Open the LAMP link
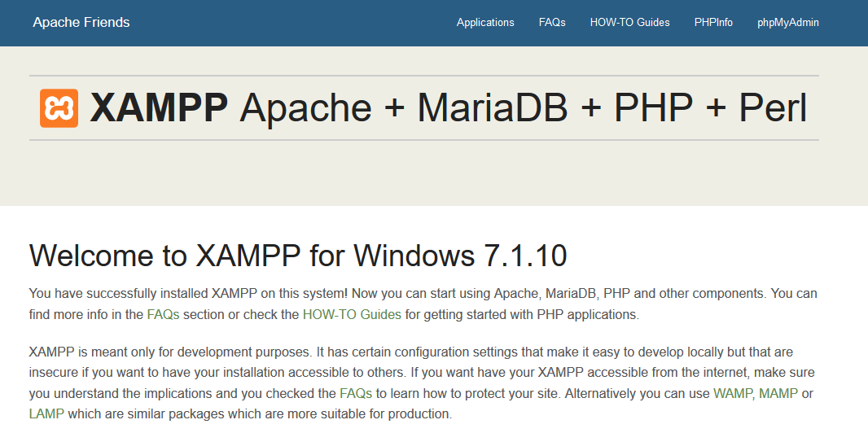Screen dimensions: 868x433 [46, 413]
